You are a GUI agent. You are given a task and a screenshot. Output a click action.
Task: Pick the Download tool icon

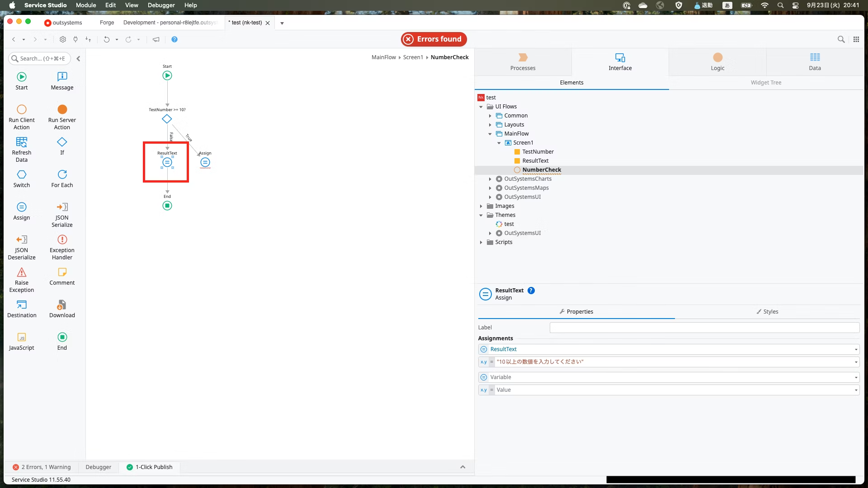[x=62, y=305]
